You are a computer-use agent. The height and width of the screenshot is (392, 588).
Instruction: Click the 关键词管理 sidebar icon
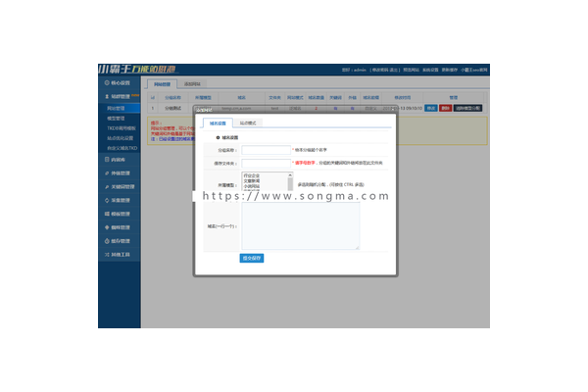click(105, 186)
